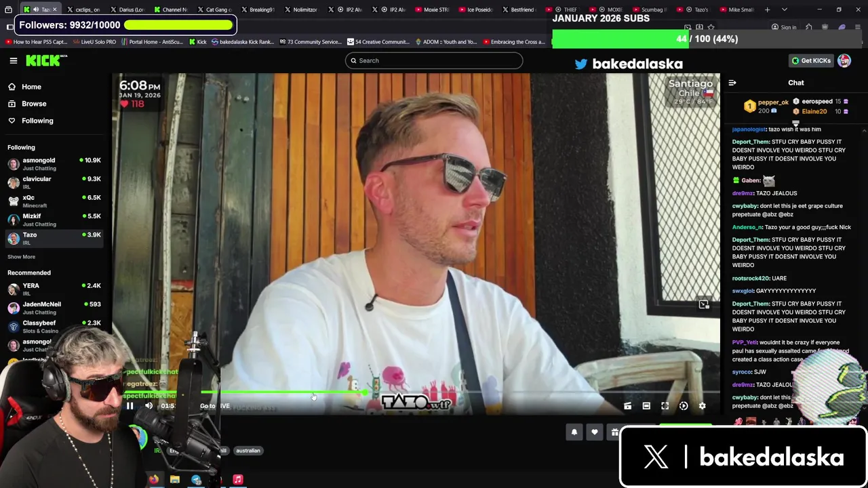868x488 pixels.
Task: Select the australian tag
Action: pyautogui.click(x=248, y=451)
